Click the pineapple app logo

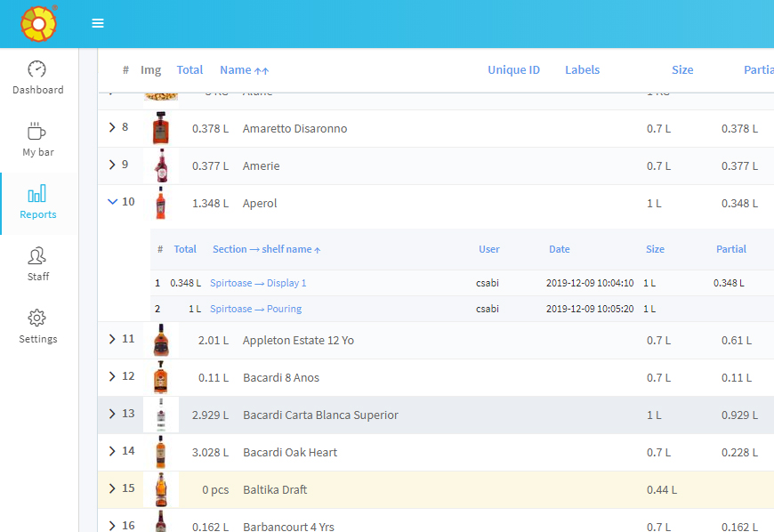[38, 24]
